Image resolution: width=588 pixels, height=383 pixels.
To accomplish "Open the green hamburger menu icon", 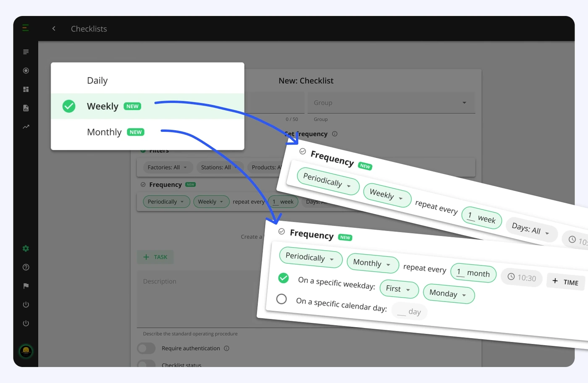I will click(26, 28).
